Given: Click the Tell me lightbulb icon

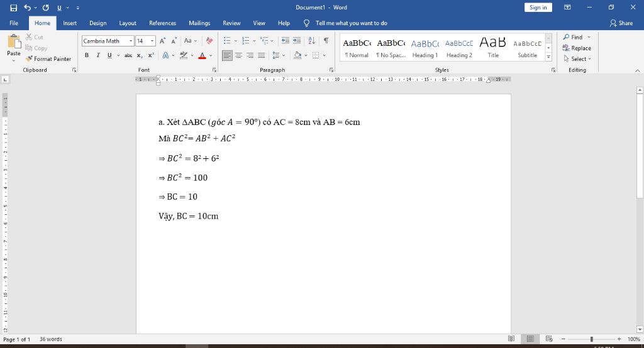Looking at the screenshot, I should point(306,23).
